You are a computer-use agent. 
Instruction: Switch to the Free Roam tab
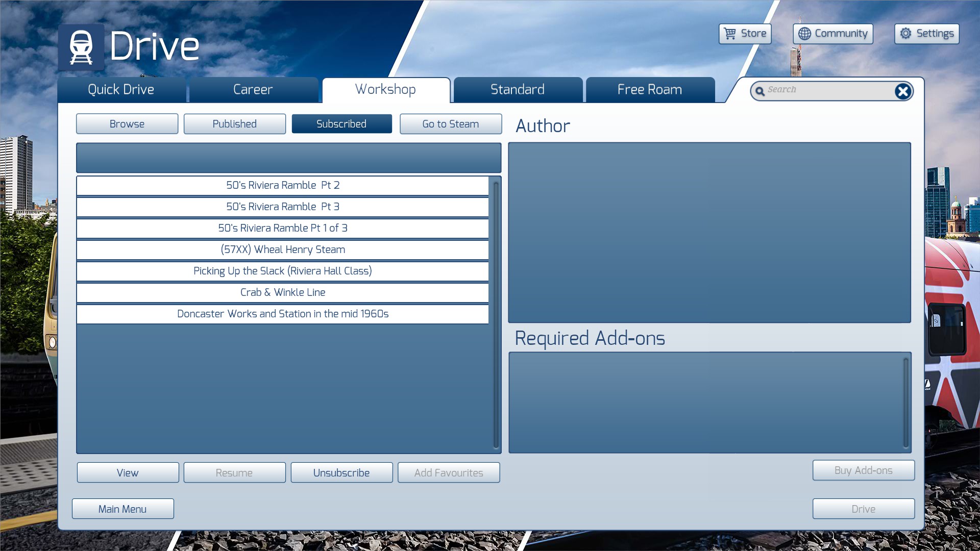(x=649, y=90)
